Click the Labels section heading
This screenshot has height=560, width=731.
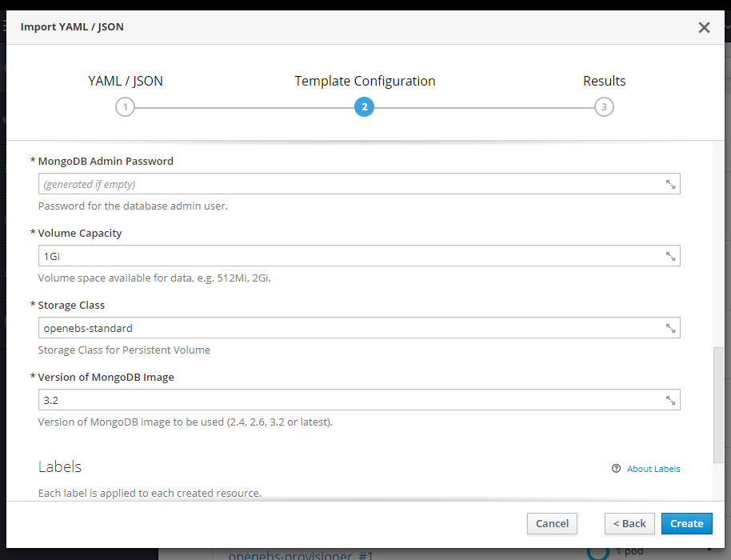coord(60,466)
